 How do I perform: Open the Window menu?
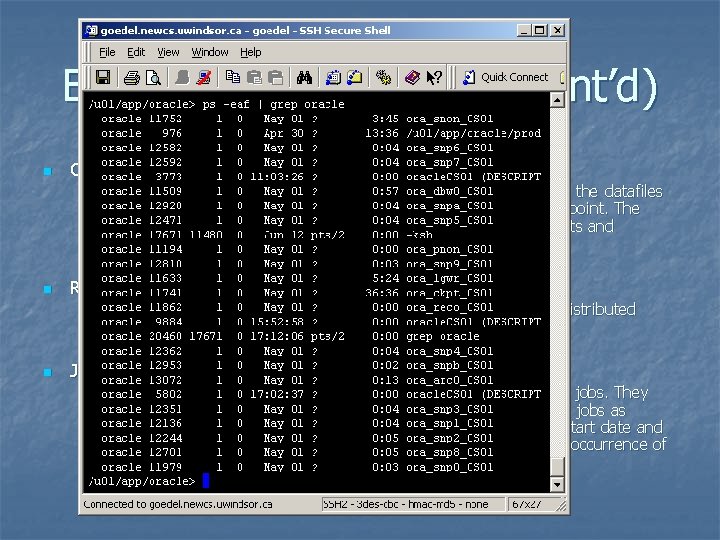click(210, 52)
